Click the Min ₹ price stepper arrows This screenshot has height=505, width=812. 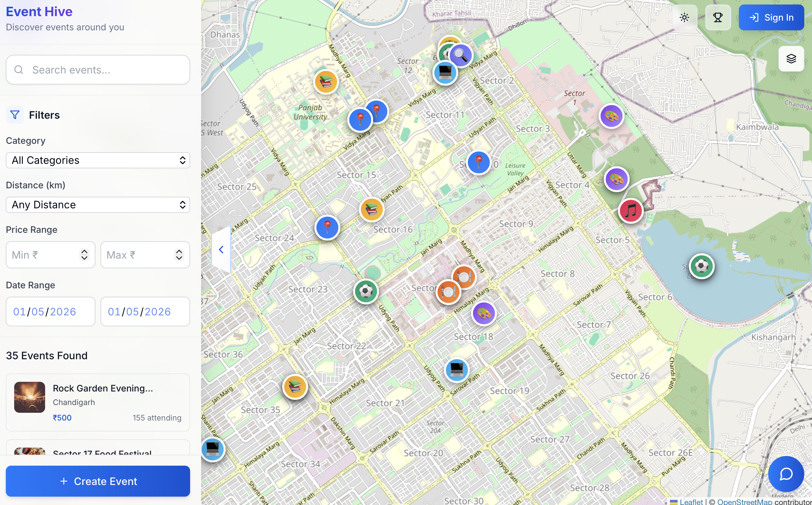pyautogui.click(x=84, y=255)
